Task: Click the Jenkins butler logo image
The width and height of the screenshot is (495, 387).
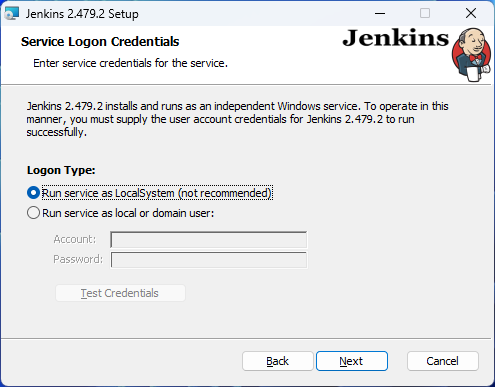Action: pyautogui.click(x=472, y=55)
